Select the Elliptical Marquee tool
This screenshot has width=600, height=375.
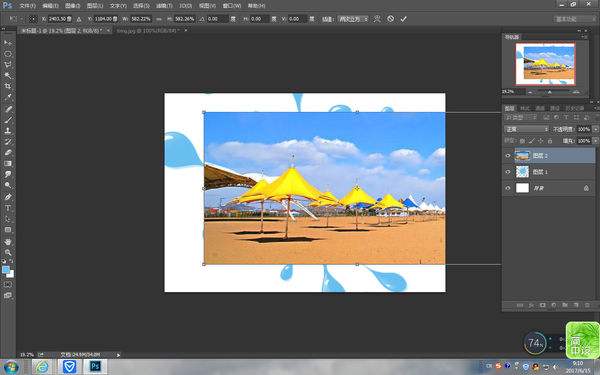(8, 54)
